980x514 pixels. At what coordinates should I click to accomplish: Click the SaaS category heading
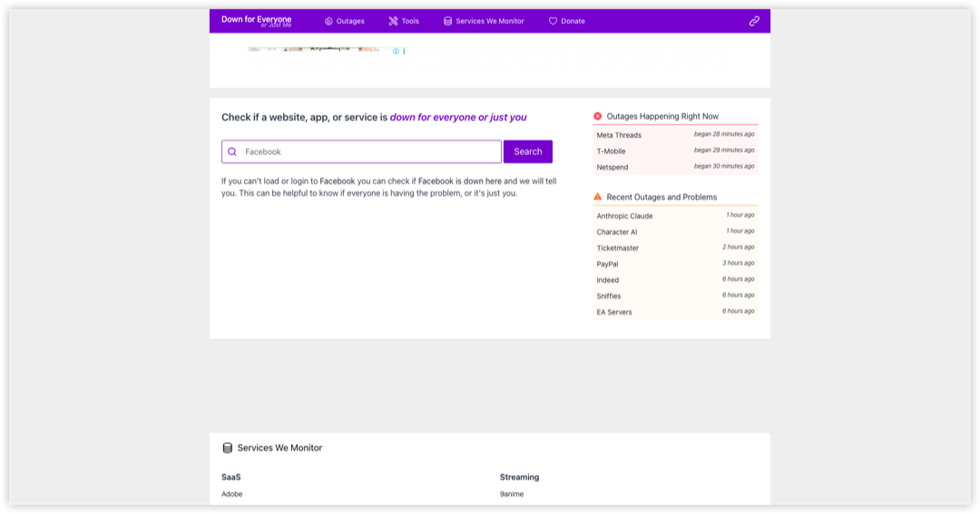tap(230, 477)
